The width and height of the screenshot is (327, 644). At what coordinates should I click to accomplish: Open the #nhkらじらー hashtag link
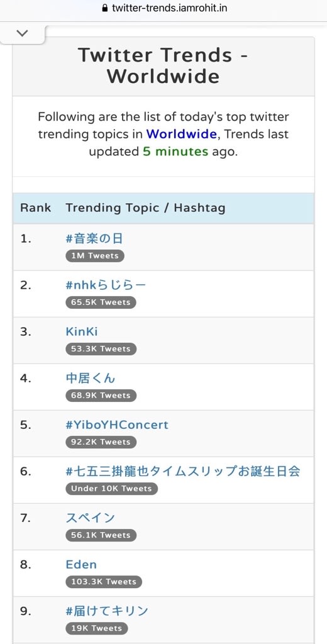106,285
